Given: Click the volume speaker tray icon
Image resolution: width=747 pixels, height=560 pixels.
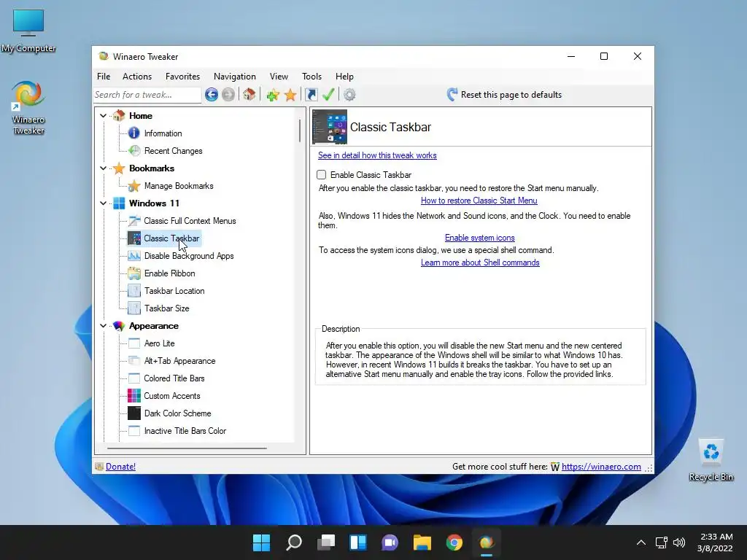Looking at the screenshot, I should (x=679, y=542).
